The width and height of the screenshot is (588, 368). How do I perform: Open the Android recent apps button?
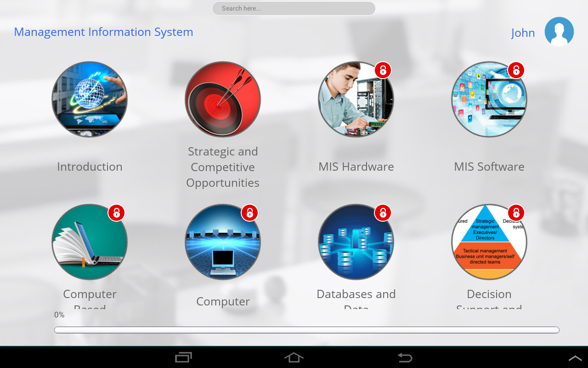tap(184, 357)
